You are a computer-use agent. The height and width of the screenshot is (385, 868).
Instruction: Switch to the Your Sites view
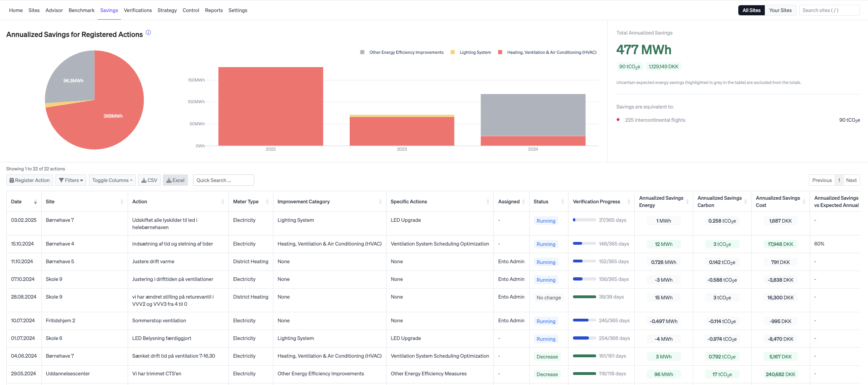(x=780, y=10)
